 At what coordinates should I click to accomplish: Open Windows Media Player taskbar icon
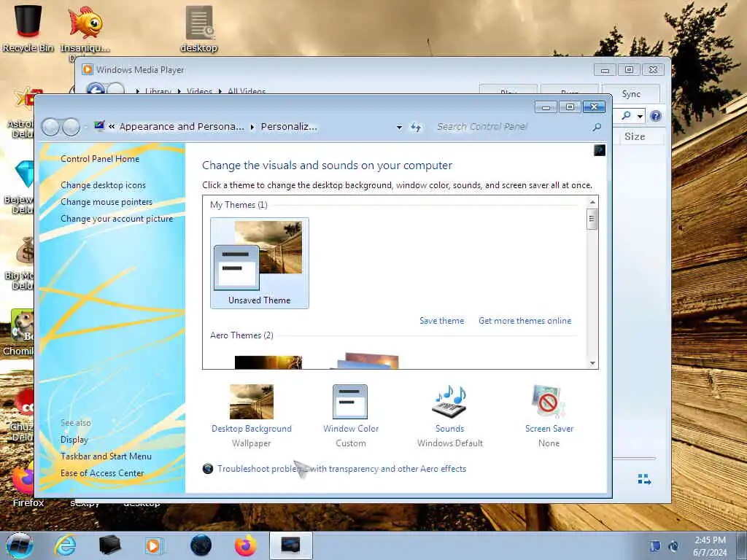coord(153,545)
